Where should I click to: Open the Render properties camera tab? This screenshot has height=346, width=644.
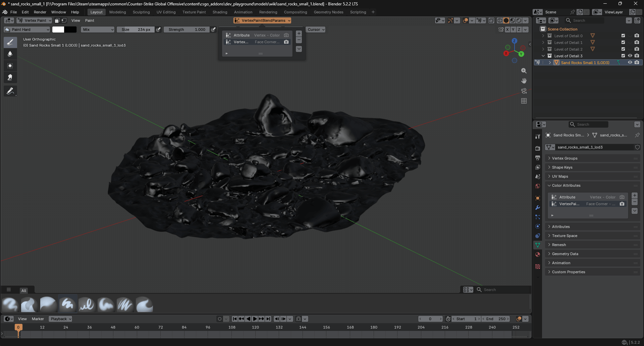click(538, 148)
